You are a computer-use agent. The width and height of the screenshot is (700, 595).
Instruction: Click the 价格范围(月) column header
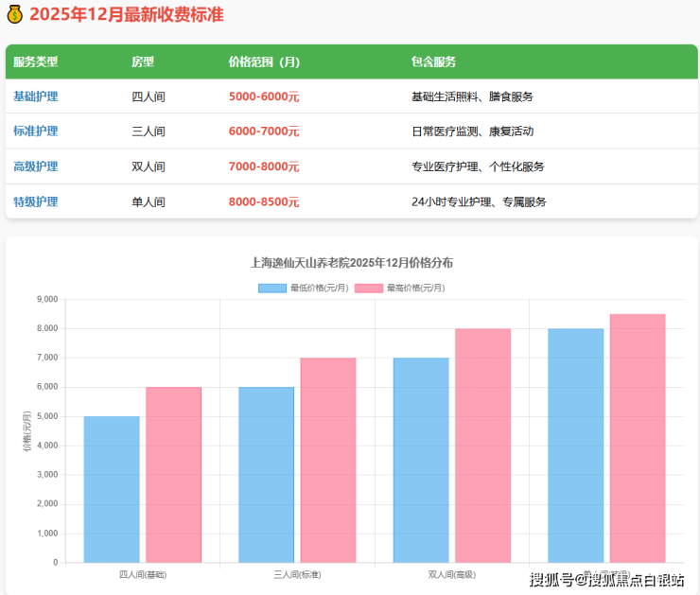[264, 61]
